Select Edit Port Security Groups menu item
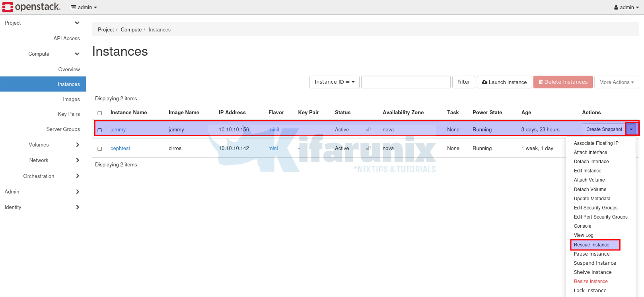The image size is (644, 297). pyautogui.click(x=601, y=217)
